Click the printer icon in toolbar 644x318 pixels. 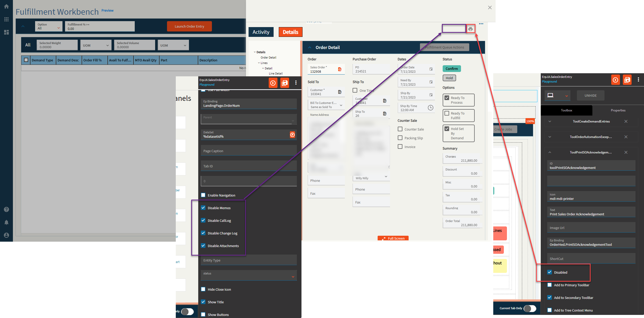pyautogui.click(x=470, y=29)
